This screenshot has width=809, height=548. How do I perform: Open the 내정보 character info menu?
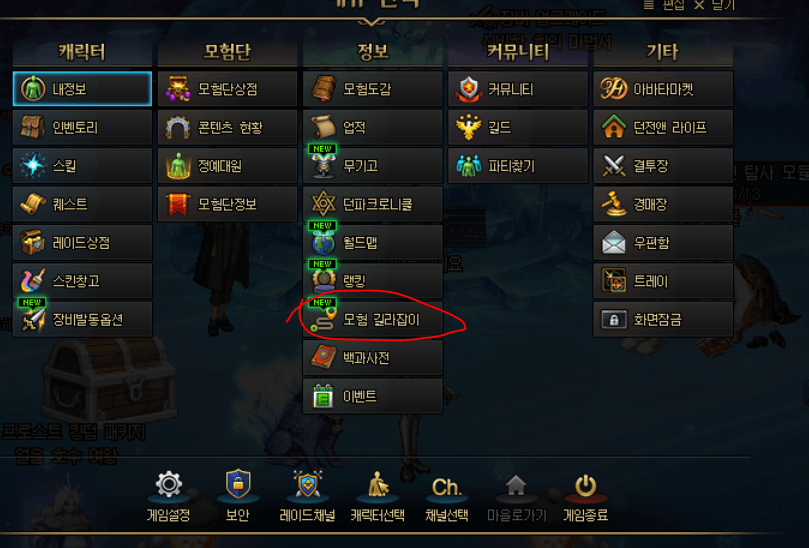tap(82, 89)
